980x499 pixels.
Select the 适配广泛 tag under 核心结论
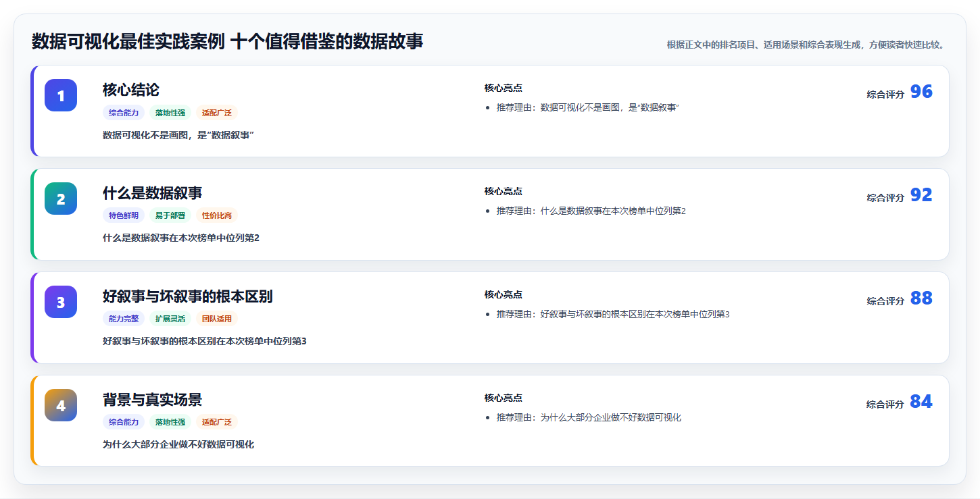[217, 113]
